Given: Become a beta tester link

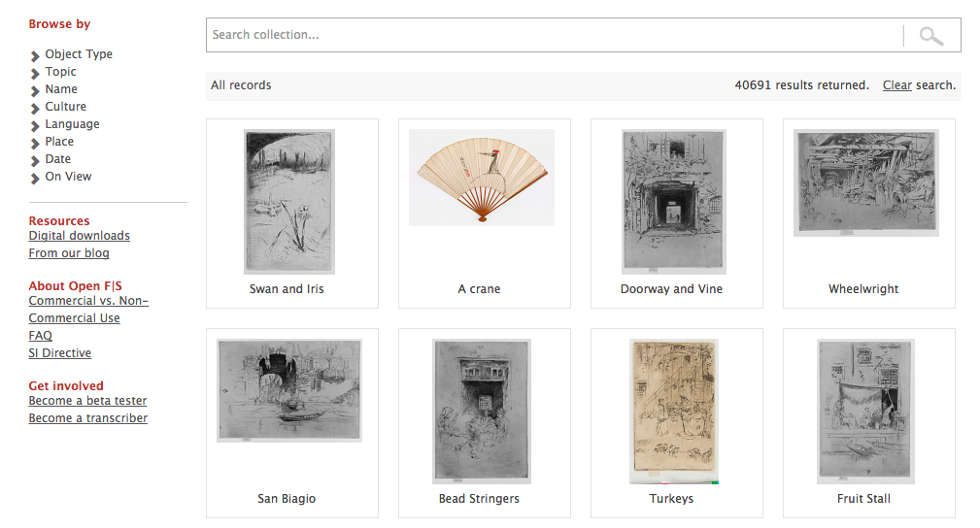Looking at the screenshot, I should (87, 401).
